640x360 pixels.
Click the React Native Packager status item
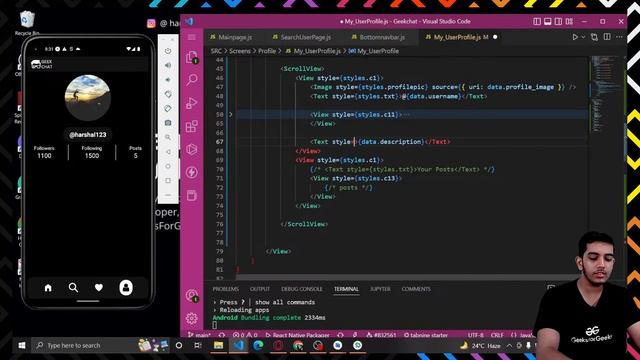(x=297, y=335)
